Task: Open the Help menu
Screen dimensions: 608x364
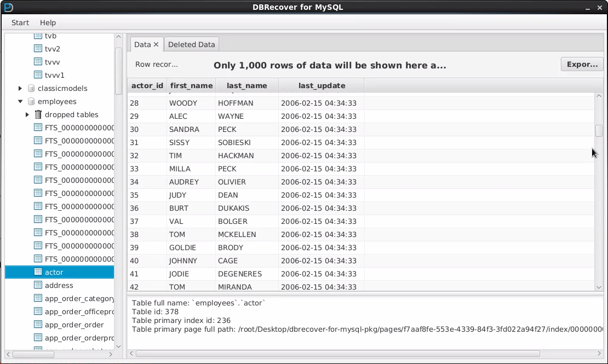Action: point(48,22)
